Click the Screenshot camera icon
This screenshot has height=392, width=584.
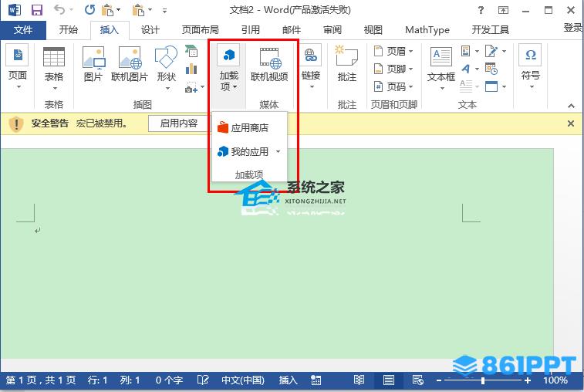pyautogui.click(x=191, y=88)
